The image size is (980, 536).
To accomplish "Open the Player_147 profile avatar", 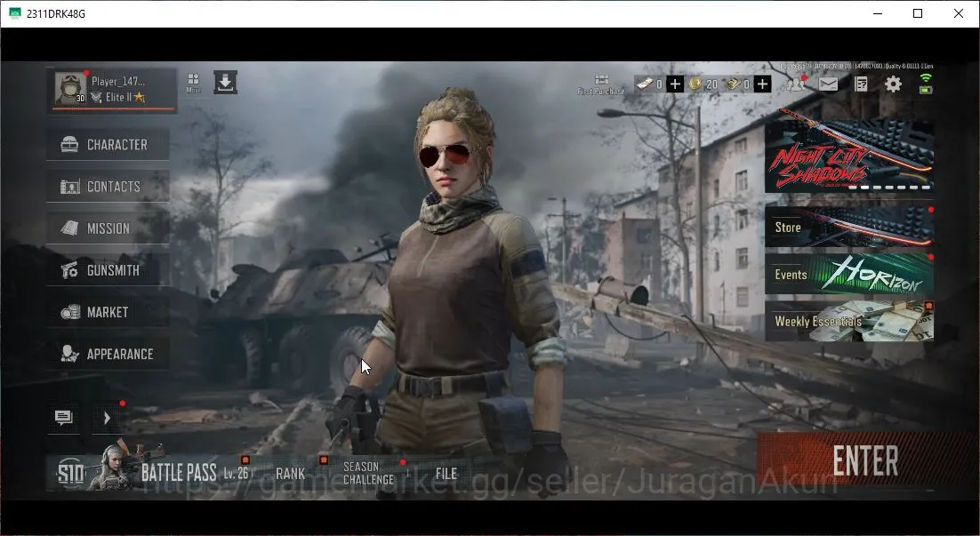I will [x=70, y=88].
